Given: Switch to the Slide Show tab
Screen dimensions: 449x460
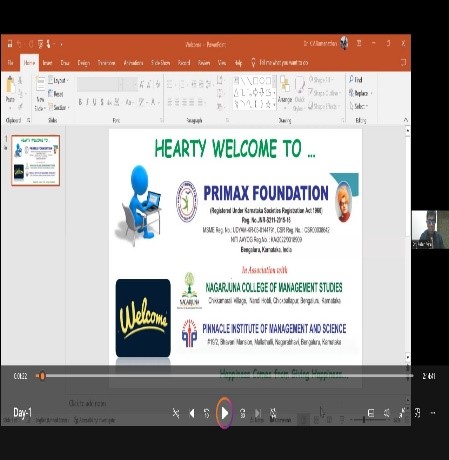Looking at the screenshot, I should (161, 63).
